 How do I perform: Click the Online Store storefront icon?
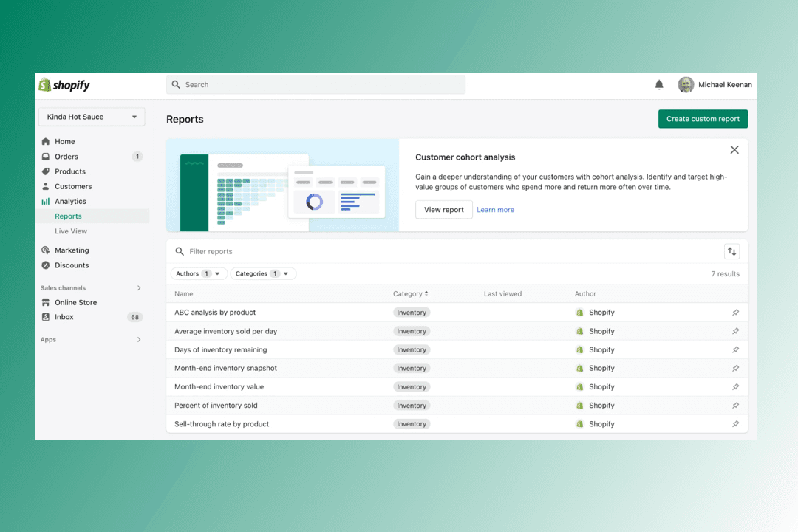coord(46,302)
